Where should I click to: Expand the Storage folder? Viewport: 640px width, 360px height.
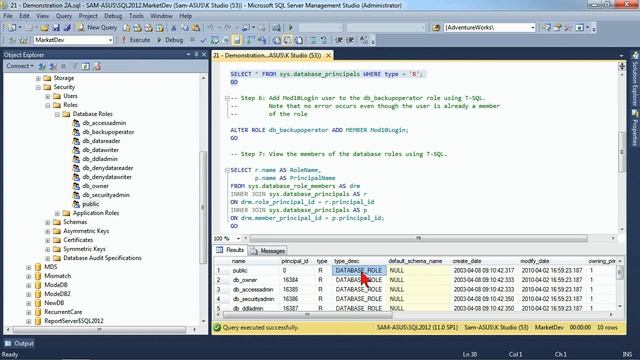[x=38, y=78]
